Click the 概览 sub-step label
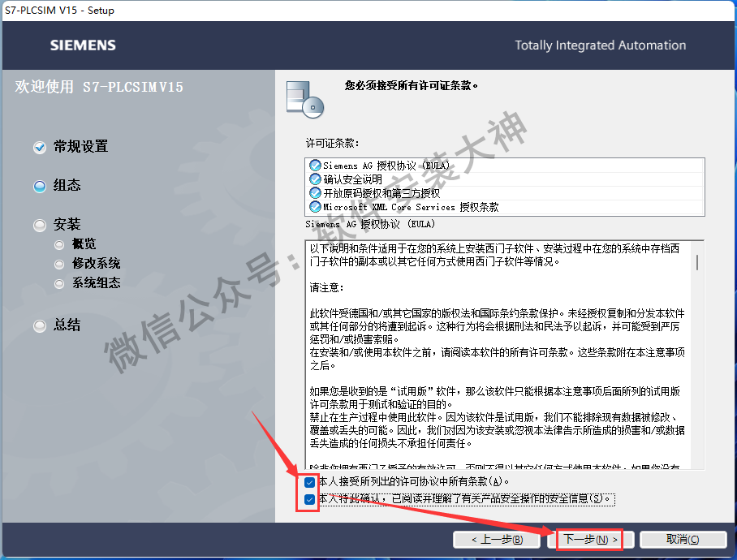The image size is (737, 560). pos(84,243)
